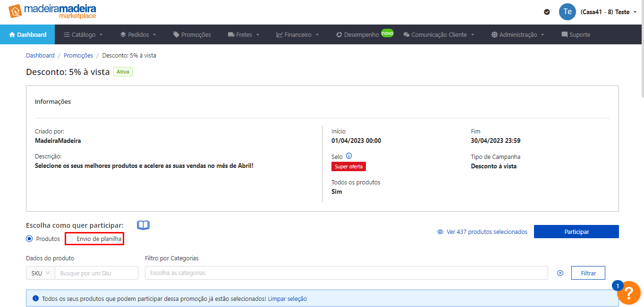Viewport: 644px width, 307px height.
Task: Click the Informações section heading
Action: 53,101
